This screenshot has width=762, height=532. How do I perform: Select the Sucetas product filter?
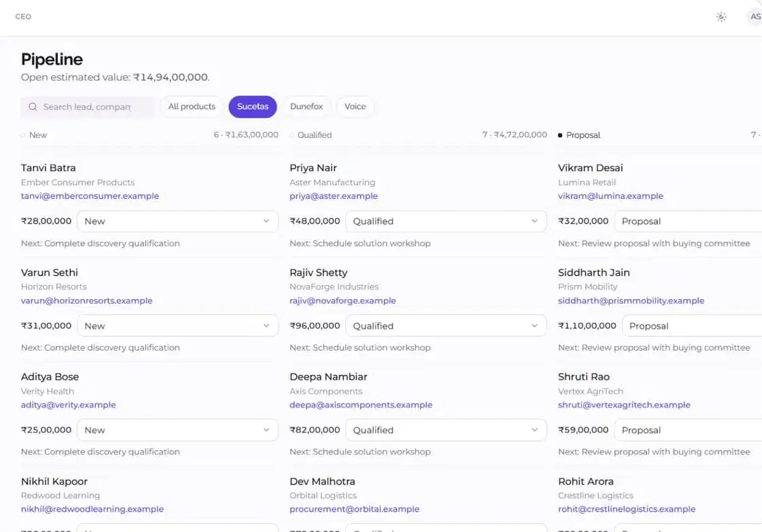(x=253, y=107)
